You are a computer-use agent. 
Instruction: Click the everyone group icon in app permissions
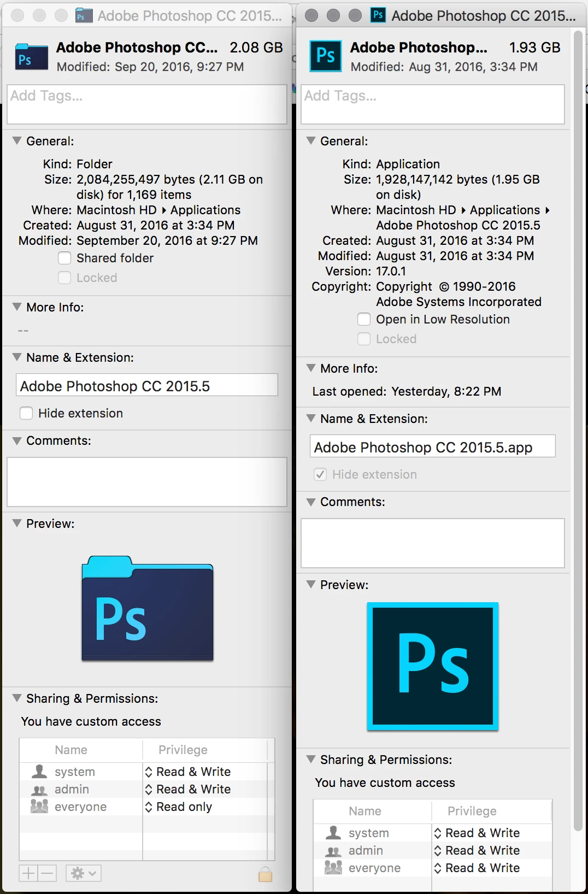[x=333, y=867]
